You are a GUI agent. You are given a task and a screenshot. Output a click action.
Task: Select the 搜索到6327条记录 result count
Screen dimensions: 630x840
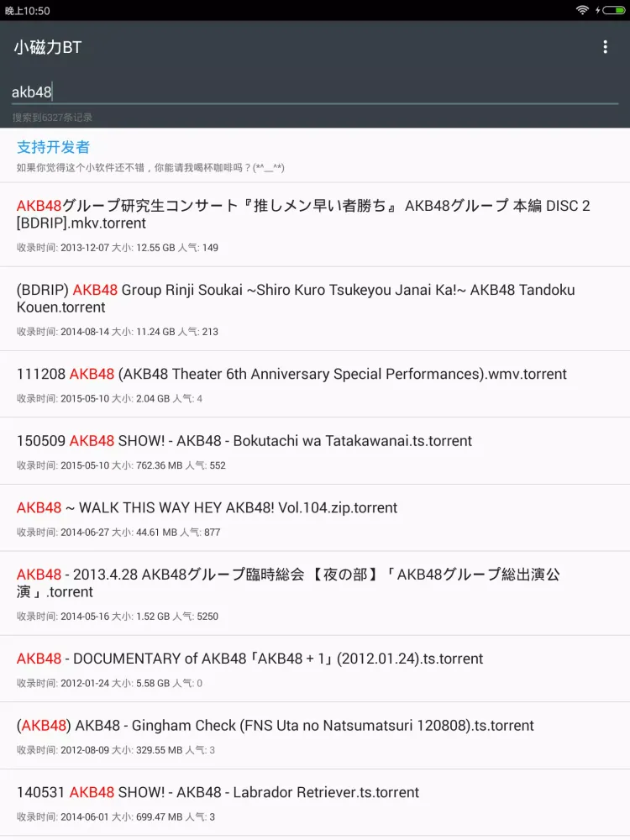[x=52, y=118]
